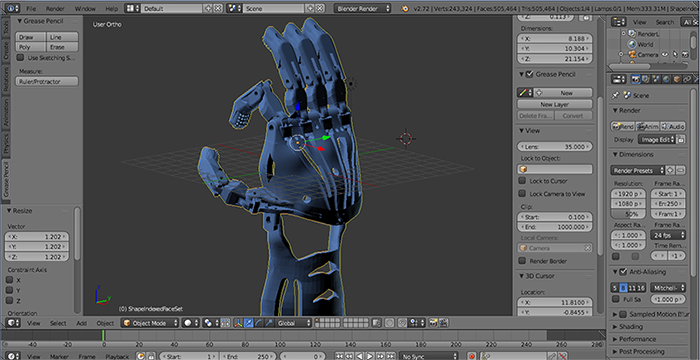The image size is (700, 360).
Task: Open the Object menu in 3D header
Action: [105, 323]
